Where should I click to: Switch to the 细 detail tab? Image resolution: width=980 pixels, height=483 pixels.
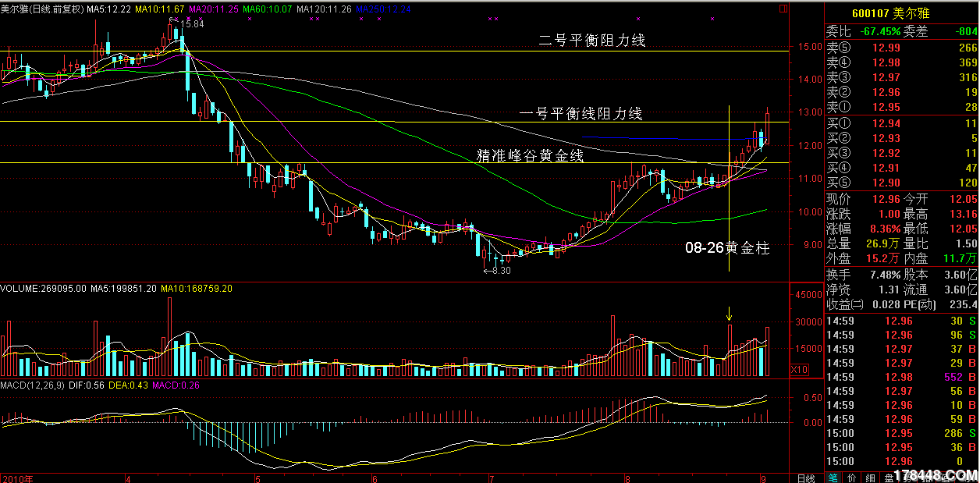tap(868, 477)
